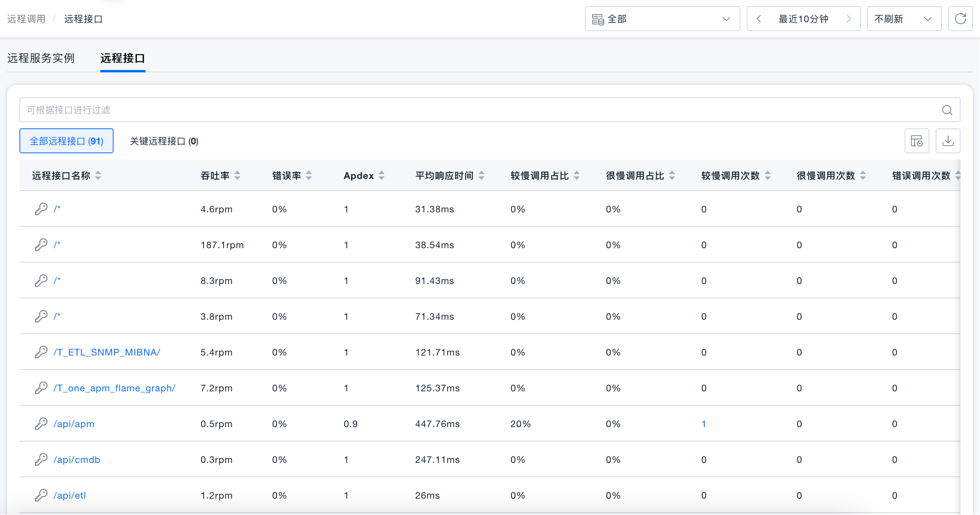The image size is (980, 515).
Task: Sort by 很慢调用次数 column
Action: [863, 176]
